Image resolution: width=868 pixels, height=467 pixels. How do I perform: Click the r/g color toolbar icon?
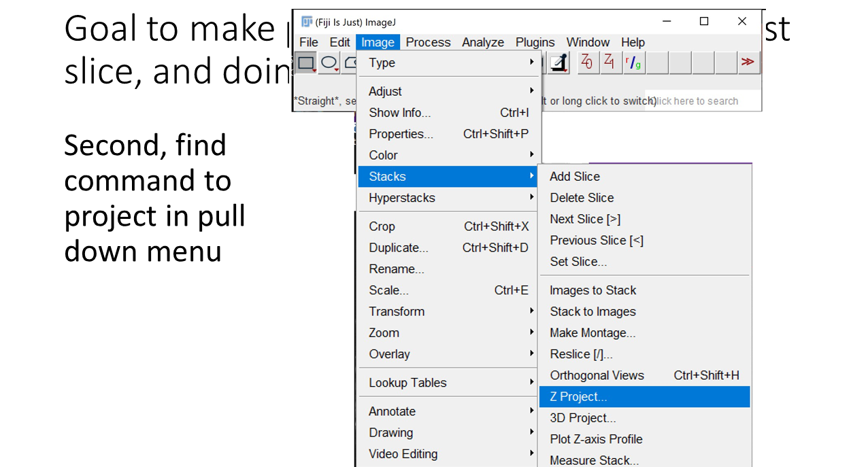(x=633, y=63)
